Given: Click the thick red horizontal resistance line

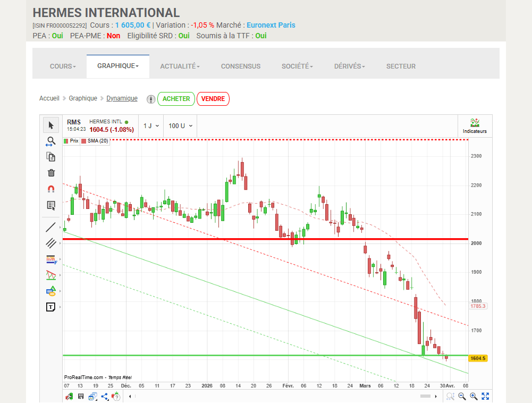Looking at the screenshot, I should point(265,239).
